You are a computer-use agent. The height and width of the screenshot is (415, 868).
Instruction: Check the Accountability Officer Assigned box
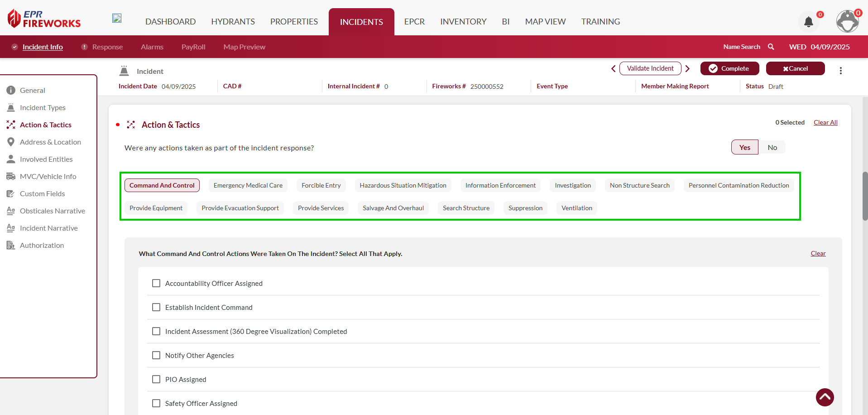156,283
